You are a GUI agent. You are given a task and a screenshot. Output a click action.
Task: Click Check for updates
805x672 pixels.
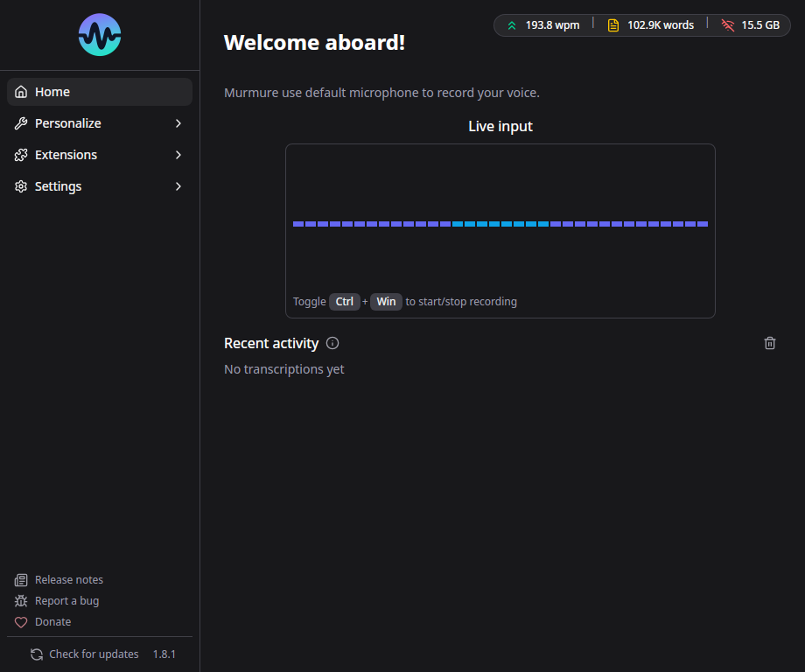[x=94, y=654]
